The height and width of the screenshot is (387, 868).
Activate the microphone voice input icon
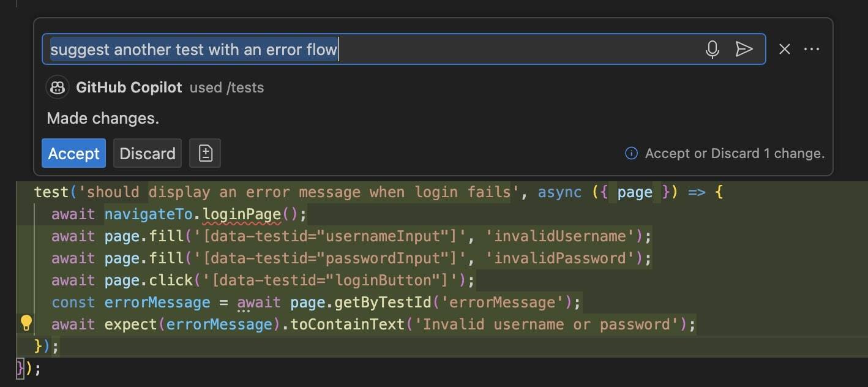(x=713, y=49)
